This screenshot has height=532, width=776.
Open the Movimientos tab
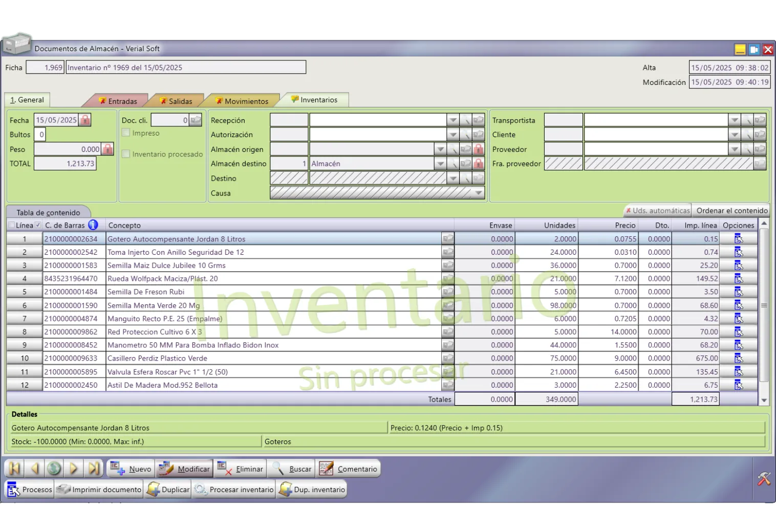pyautogui.click(x=242, y=101)
